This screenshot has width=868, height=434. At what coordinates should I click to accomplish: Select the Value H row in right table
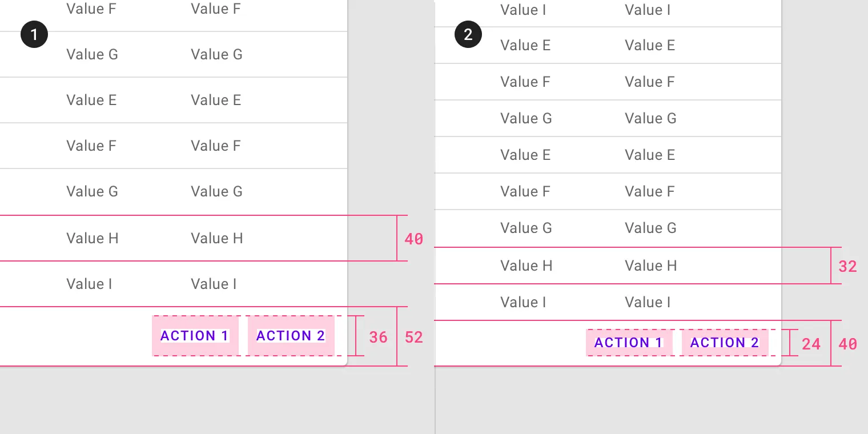pyautogui.click(x=608, y=266)
